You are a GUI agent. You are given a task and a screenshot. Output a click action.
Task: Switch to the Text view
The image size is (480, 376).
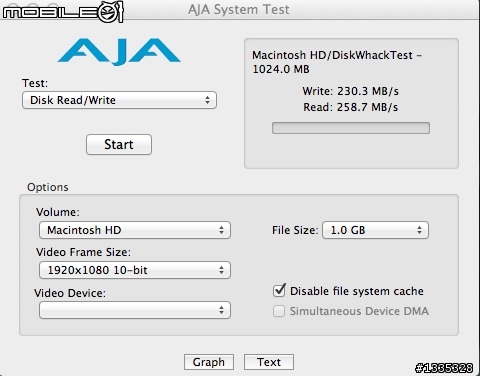tap(269, 362)
